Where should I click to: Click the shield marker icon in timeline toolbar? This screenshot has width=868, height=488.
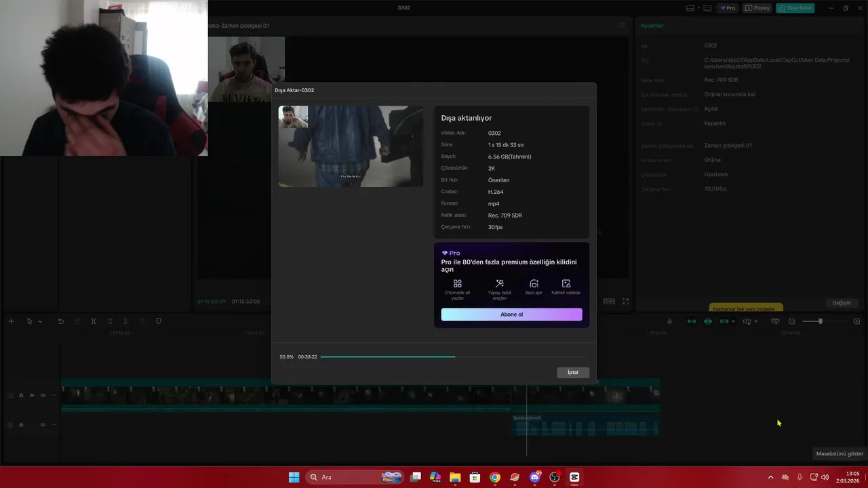[159, 321]
